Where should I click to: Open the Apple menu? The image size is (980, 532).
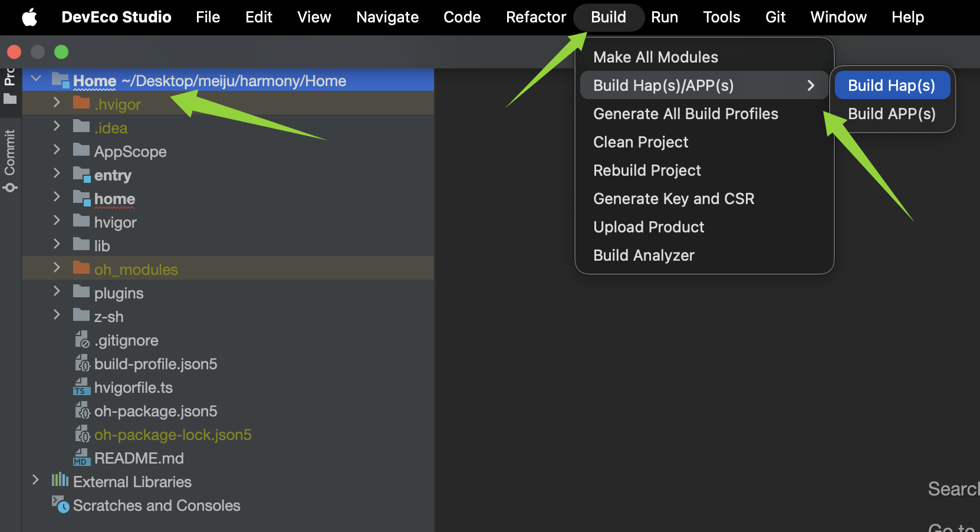[29, 17]
